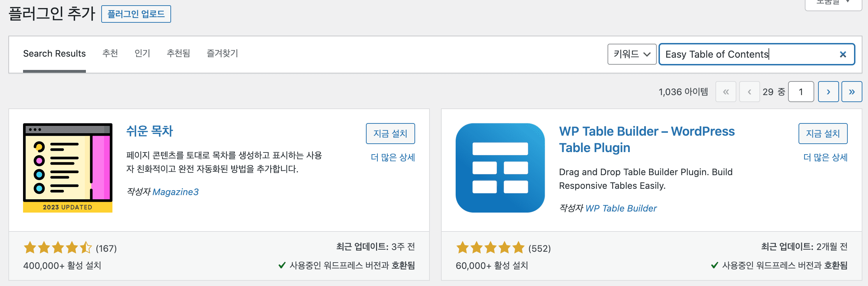This screenshot has height=286, width=868.
Task: Click the 플러그인 업로드 button
Action: pos(136,14)
